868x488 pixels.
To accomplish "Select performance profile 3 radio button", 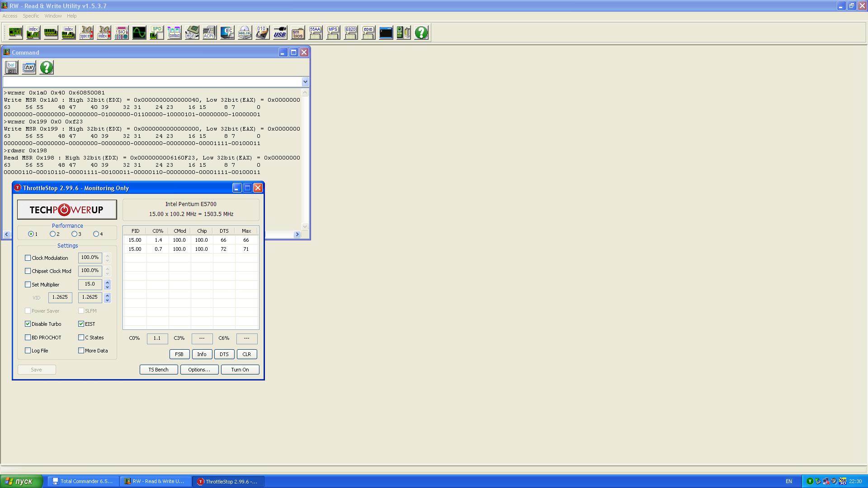I will pos(74,234).
